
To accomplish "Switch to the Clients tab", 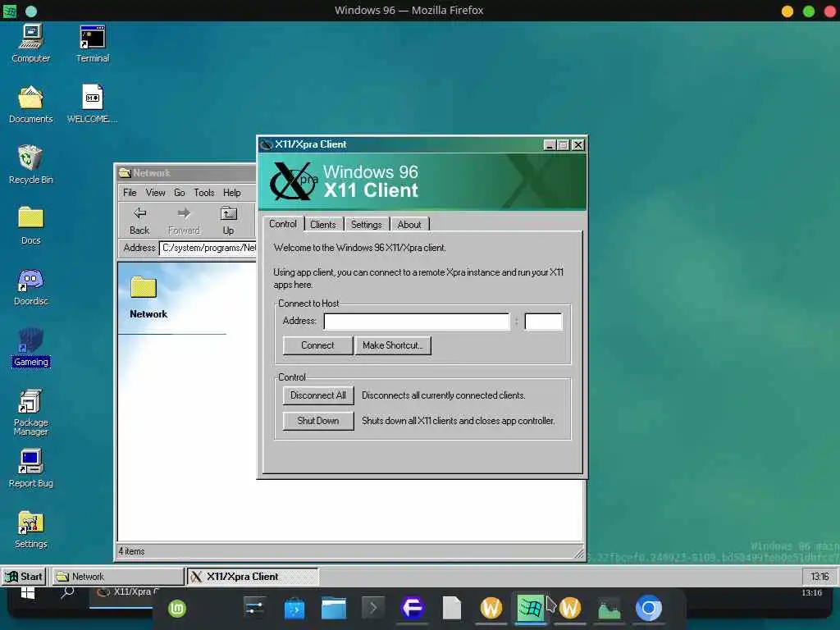I will 323,225.
